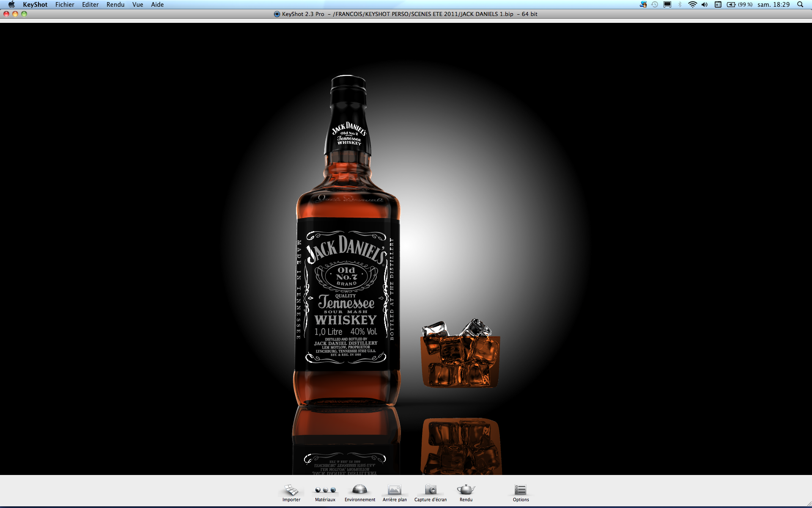The image size is (812, 508).
Task: Open the volume control icon
Action: (705, 5)
